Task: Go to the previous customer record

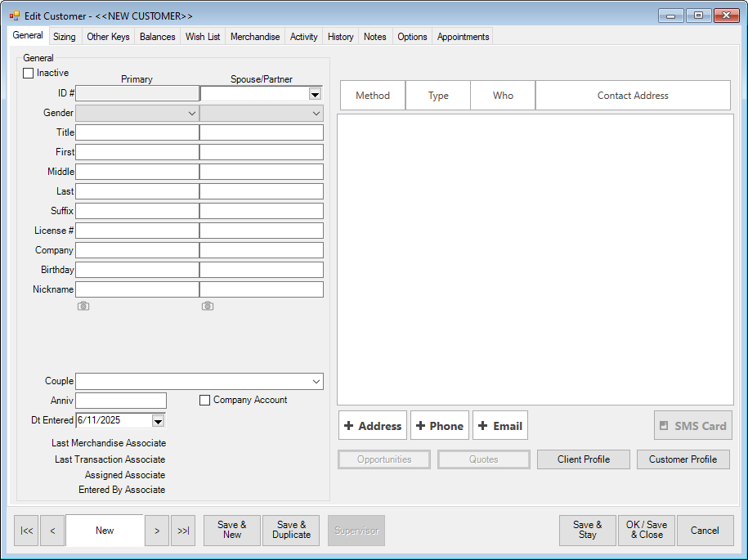Action: pos(52,531)
